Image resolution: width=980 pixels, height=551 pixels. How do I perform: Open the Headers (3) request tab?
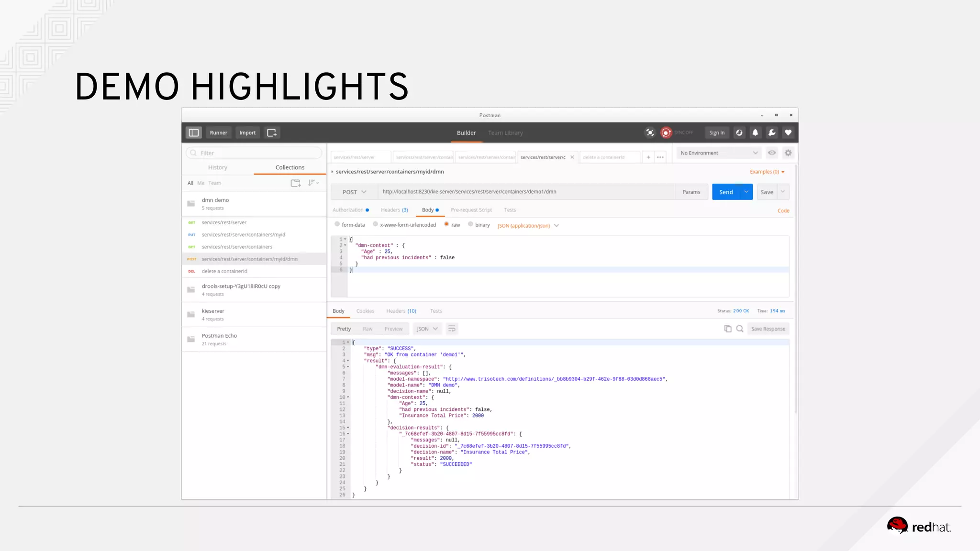point(394,210)
